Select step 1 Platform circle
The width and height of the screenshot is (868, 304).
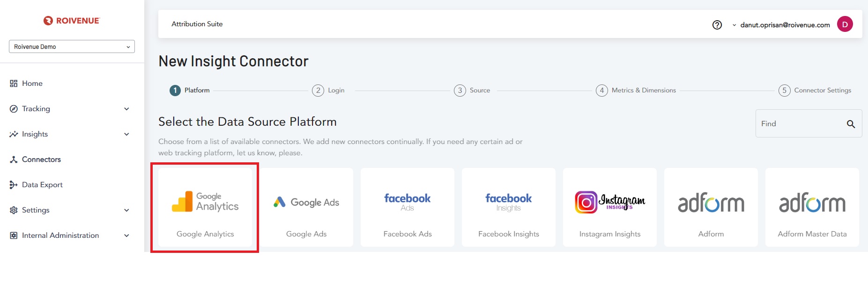pyautogui.click(x=175, y=91)
